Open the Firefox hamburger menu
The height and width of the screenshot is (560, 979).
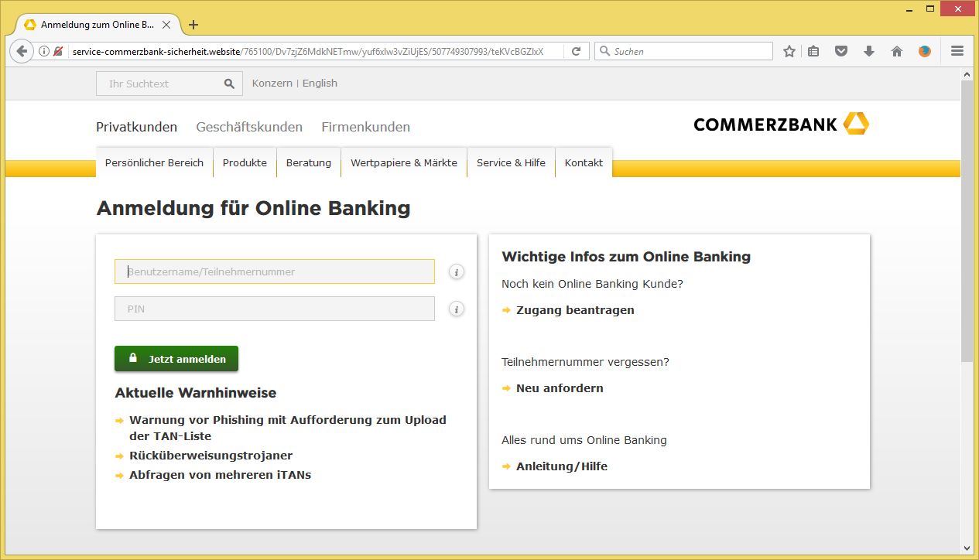click(957, 50)
